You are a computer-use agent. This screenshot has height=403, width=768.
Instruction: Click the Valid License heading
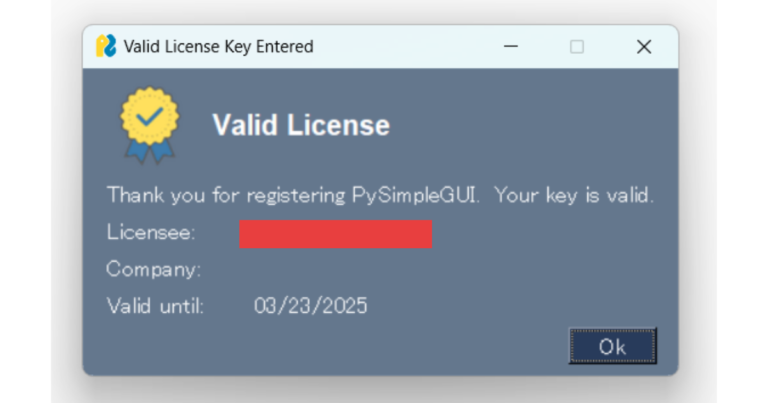[x=301, y=125]
